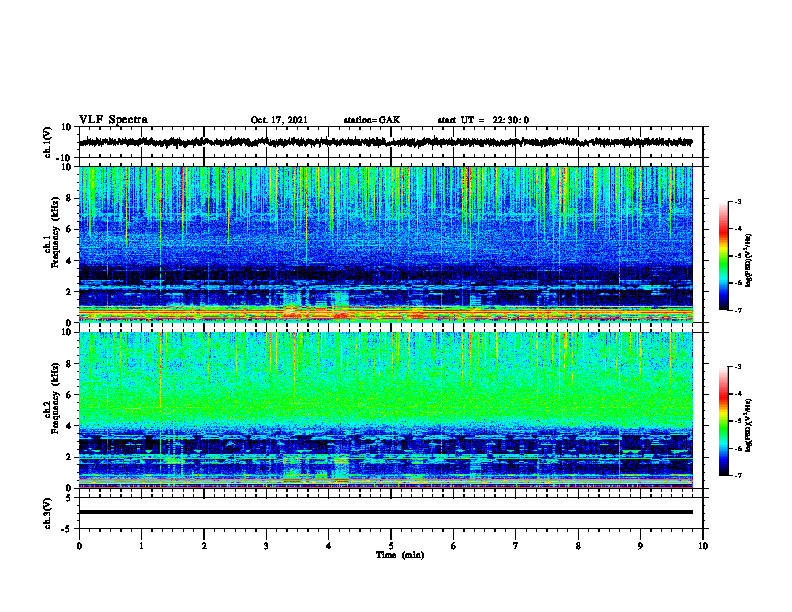Click tick label "2" on Time axis

pyautogui.click(x=204, y=546)
